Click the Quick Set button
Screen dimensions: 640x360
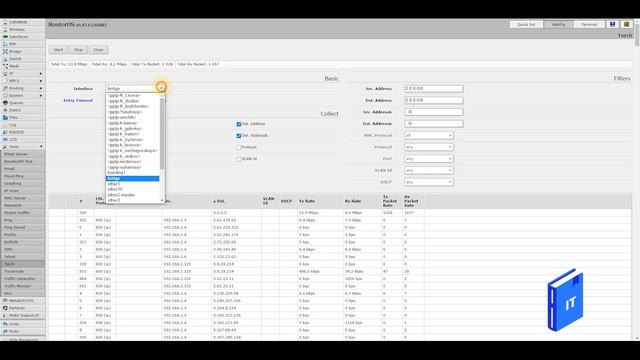pos(526,24)
